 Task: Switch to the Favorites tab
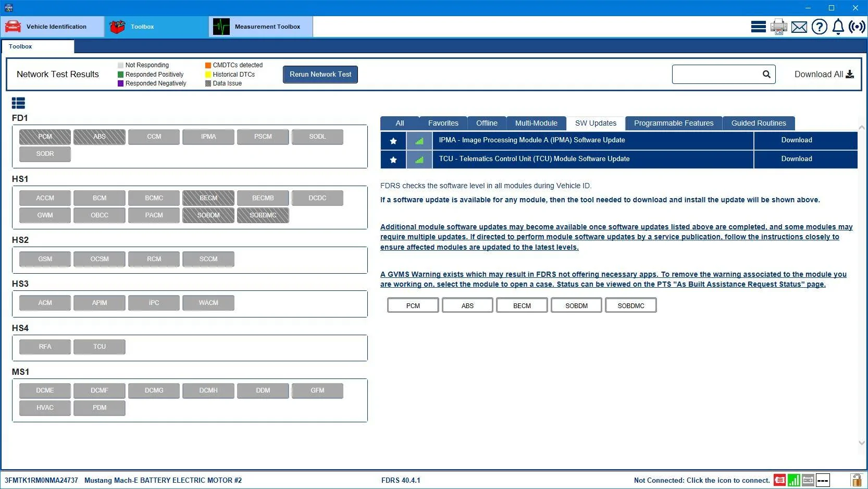pyautogui.click(x=443, y=123)
